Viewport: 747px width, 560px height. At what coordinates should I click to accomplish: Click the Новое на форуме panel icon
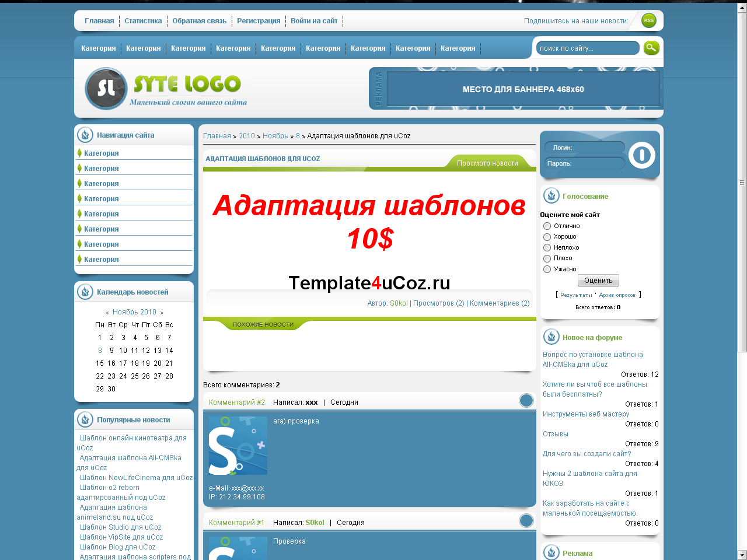(x=551, y=337)
